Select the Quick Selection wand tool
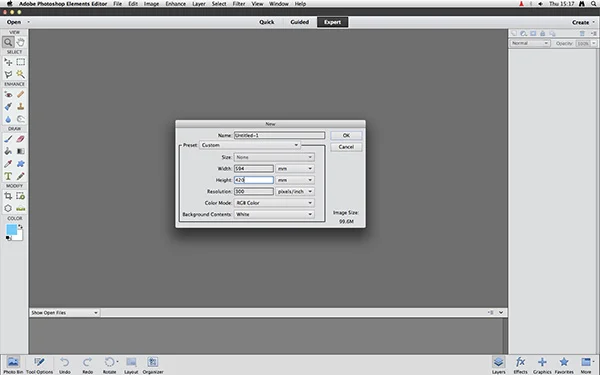The height and width of the screenshot is (375, 600). tap(21, 74)
